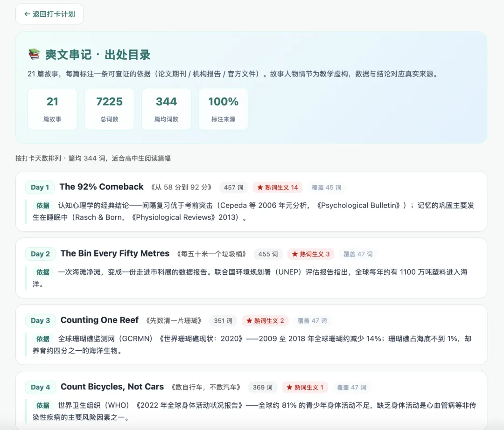Open story The Bin Every Fifty Metres
Viewport: 504px width, 430px height.
pos(115,253)
